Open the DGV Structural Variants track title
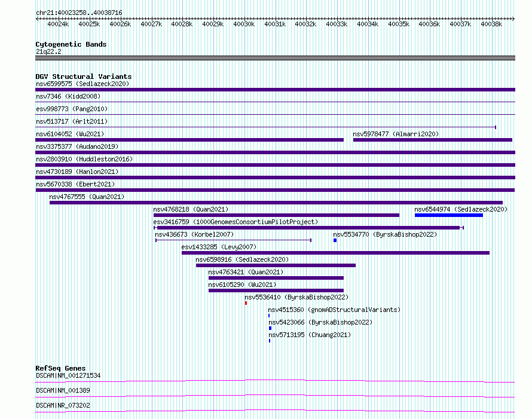532x419 pixels. (x=84, y=77)
